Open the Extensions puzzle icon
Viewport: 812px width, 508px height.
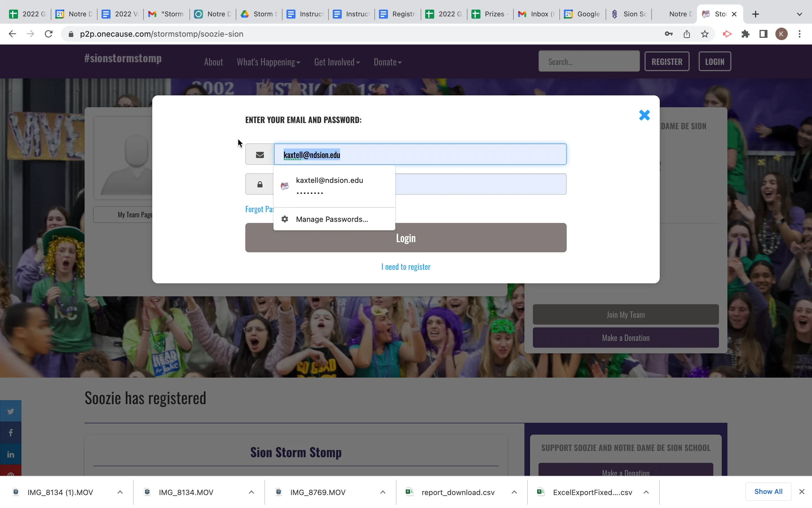[x=745, y=34]
